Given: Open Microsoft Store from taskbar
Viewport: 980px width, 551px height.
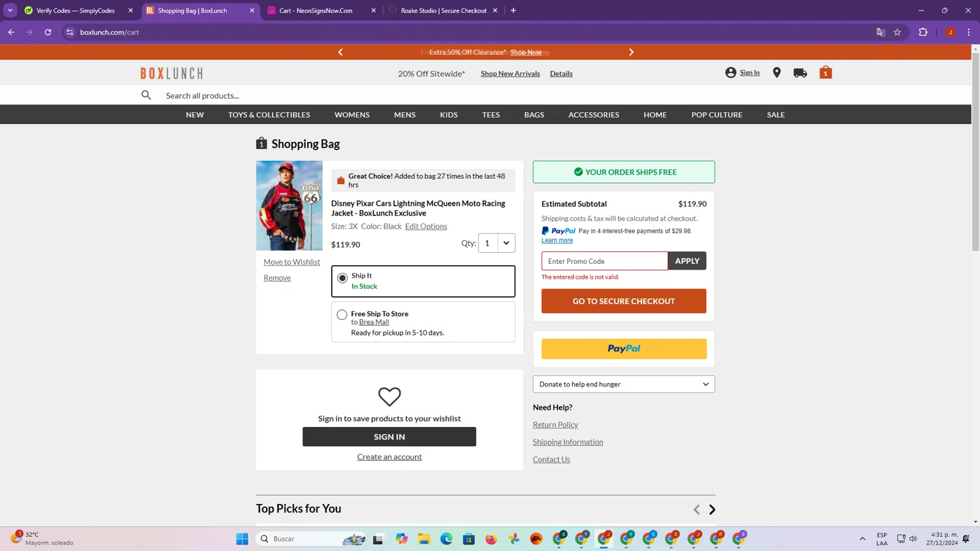Looking at the screenshot, I should [469, 539].
